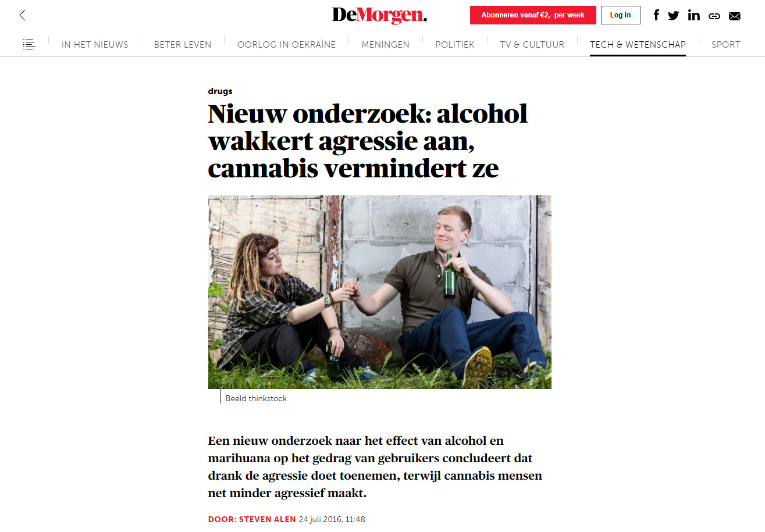Click the De Morgen logo
The image size is (765, 532).
[379, 15]
